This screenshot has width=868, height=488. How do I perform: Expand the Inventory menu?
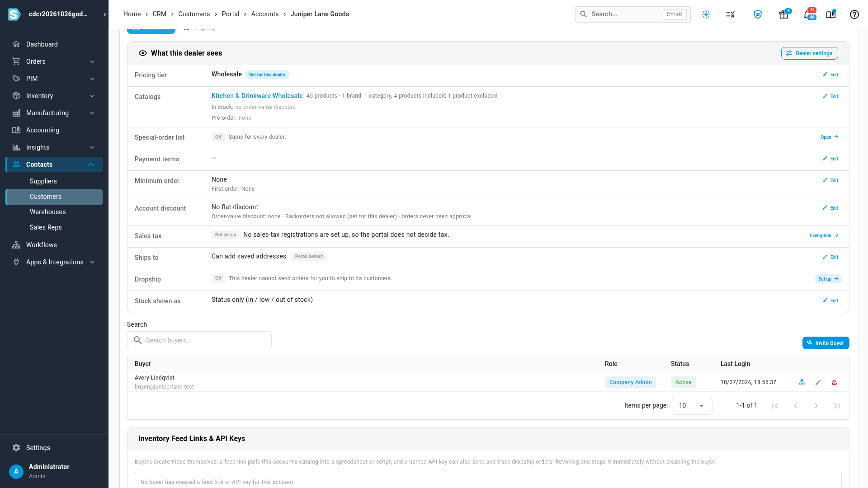(x=54, y=96)
